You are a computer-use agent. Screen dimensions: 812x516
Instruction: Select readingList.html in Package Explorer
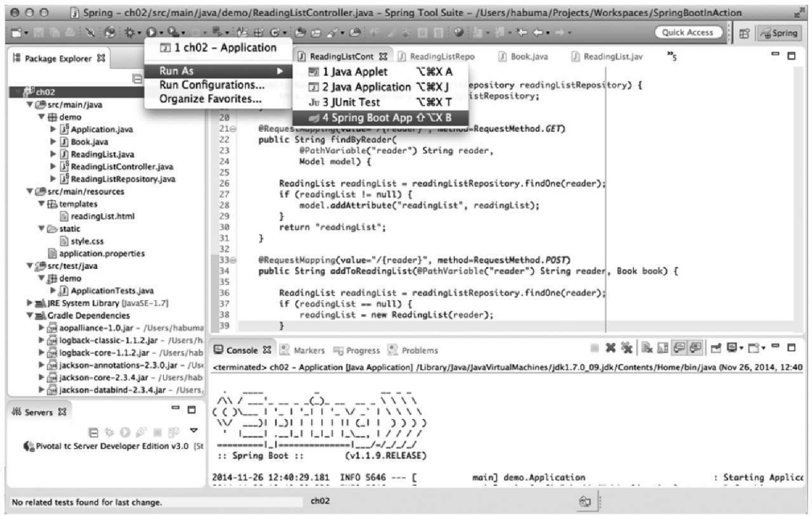coord(97,216)
